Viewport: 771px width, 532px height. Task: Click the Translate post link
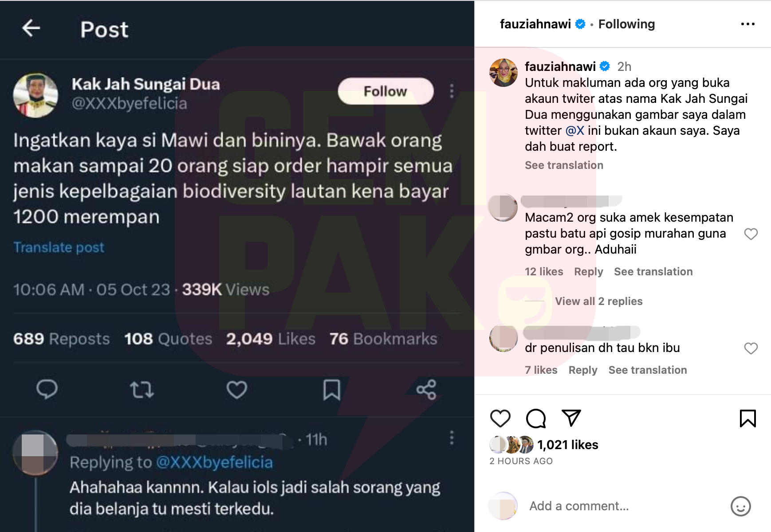pyautogui.click(x=59, y=247)
